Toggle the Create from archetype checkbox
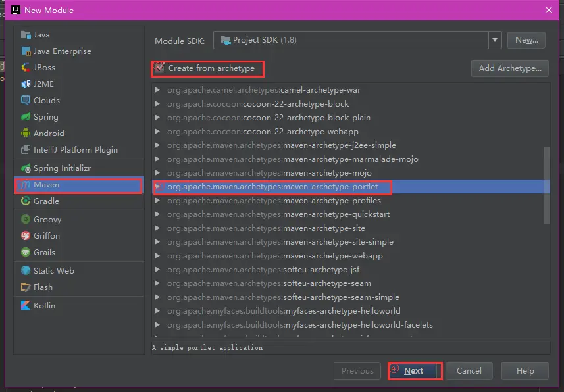 click(x=159, y=68)
